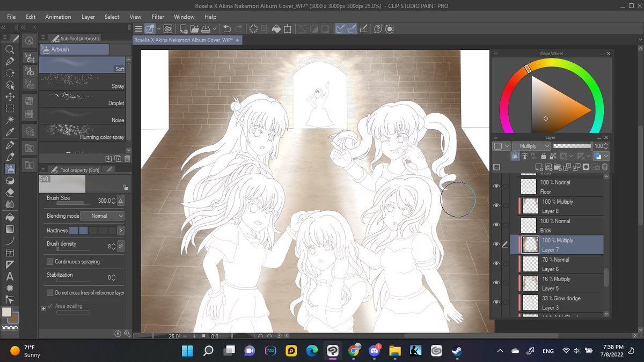Viewport: 644px width, 362px height.
Task: Select the Zoom (magnifier) tool
Action: click(x=10, y=50)
